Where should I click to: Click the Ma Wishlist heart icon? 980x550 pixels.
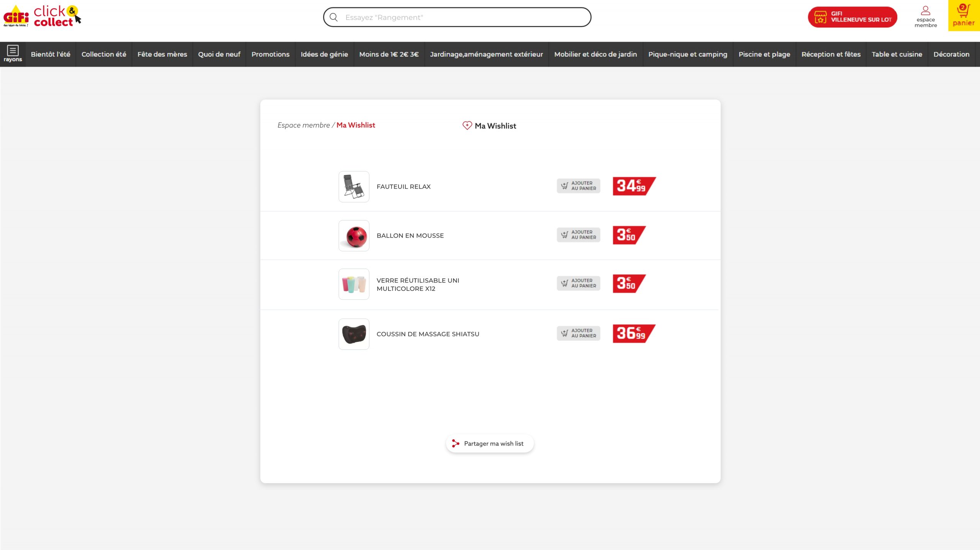(x=467, y=126)
